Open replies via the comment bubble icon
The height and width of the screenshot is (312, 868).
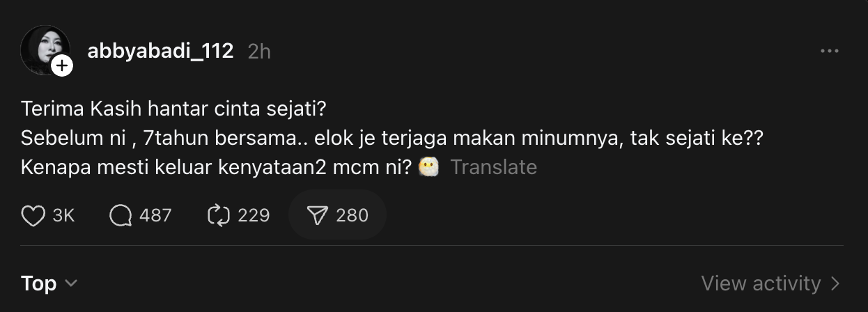(x=121, y=216)
